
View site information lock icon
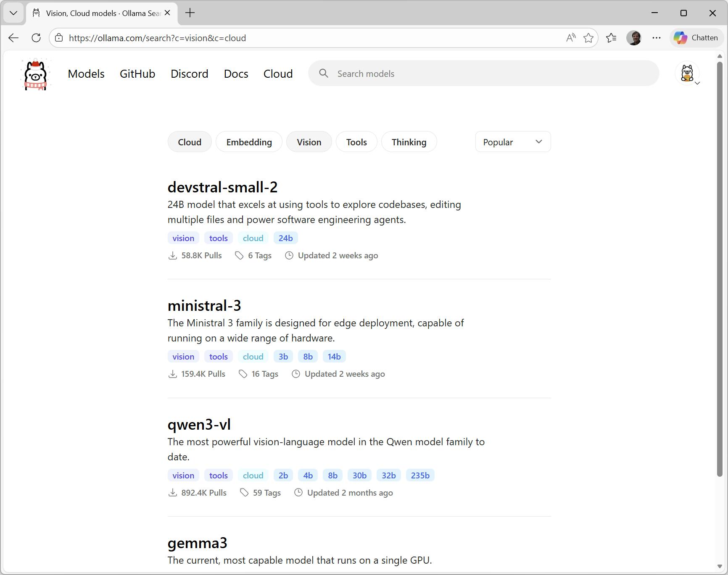point(59,38)
